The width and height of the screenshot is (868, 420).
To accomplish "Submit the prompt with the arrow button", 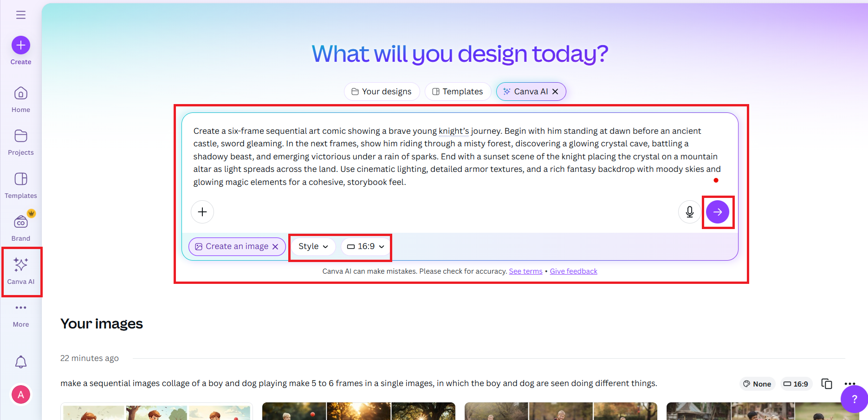I will [718, 212].
